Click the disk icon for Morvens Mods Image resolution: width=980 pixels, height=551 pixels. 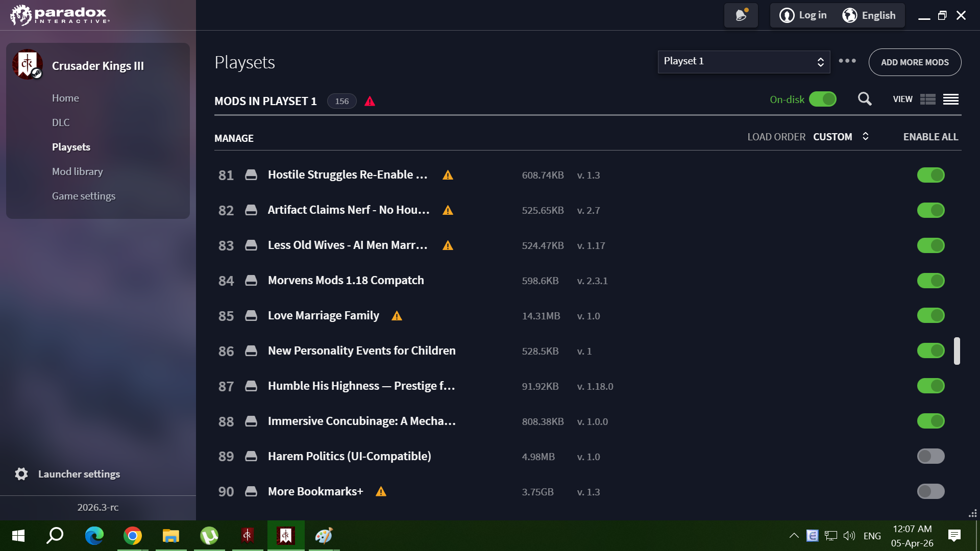pos(251,281)
